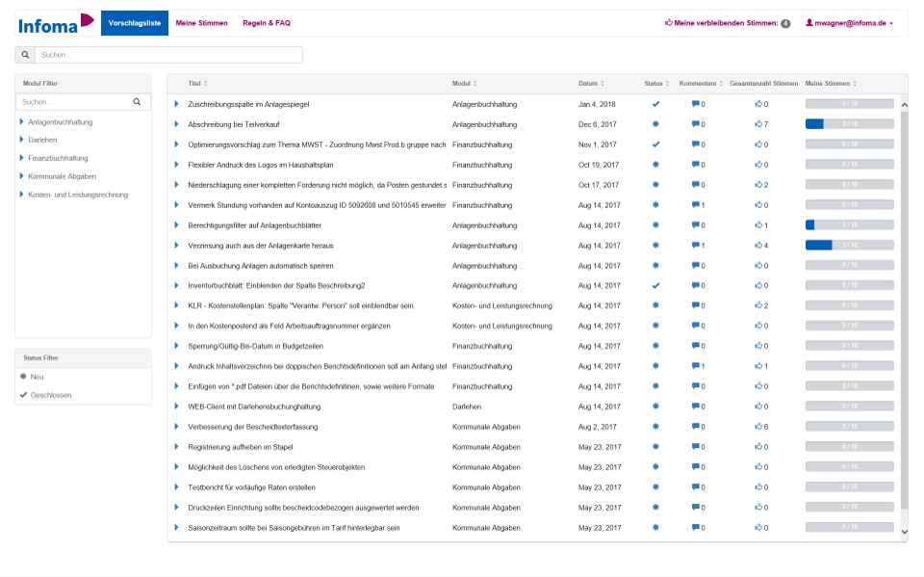
Task: Open suggestion Flexibler Andruck des Logos im Haushaltsplan
Action: pos(261,165)
